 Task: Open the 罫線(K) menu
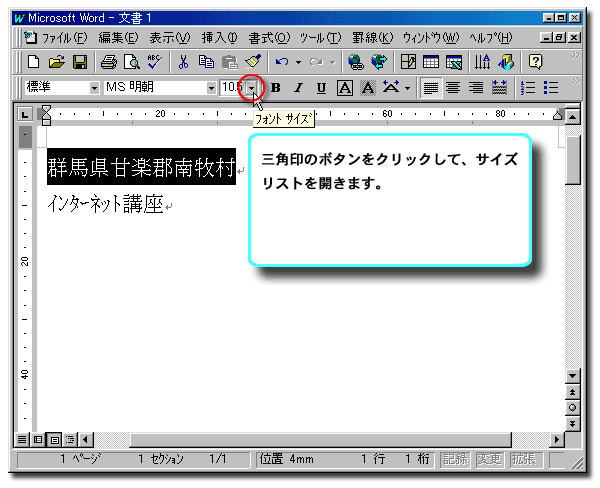pos(372,38)
